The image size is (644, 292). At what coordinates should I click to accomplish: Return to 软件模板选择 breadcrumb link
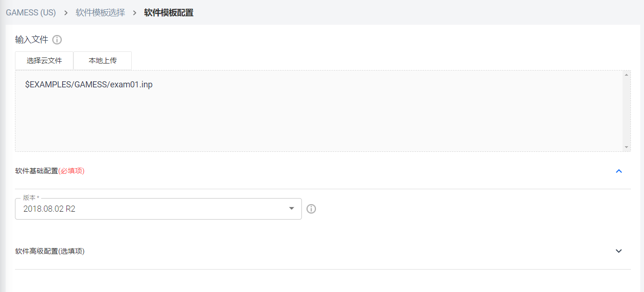click(x=100, y=13)
